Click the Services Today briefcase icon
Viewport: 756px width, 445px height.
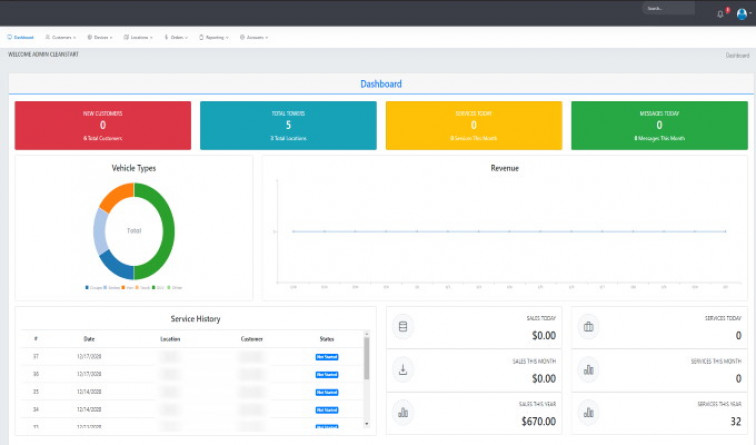[x=588, y=326]
